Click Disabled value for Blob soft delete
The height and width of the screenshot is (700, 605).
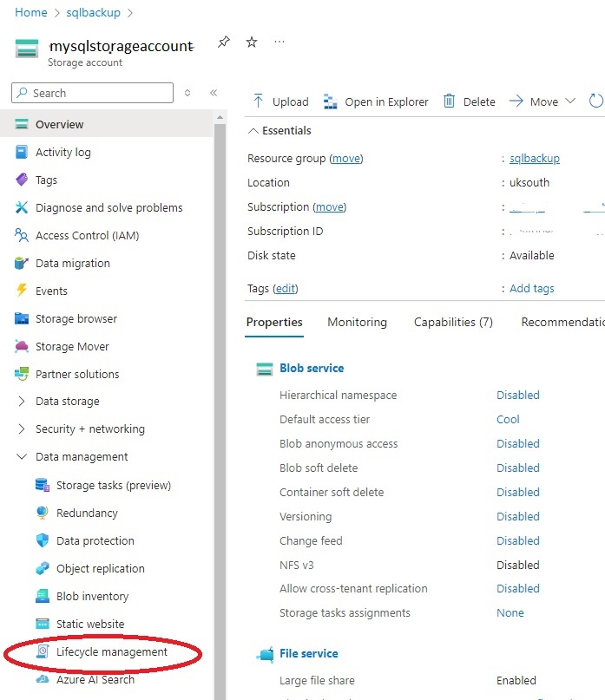click(x=518, y=468)
